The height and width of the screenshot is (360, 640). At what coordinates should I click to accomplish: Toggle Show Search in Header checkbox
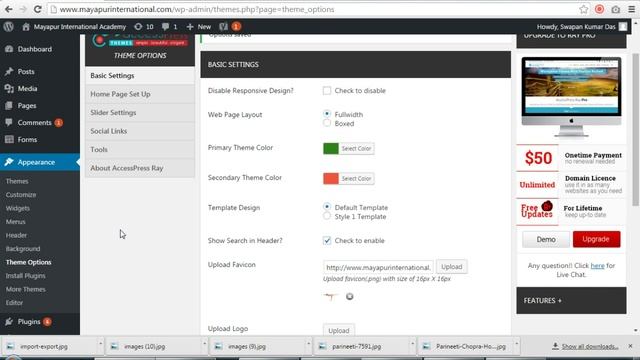(x=327, y=240)
